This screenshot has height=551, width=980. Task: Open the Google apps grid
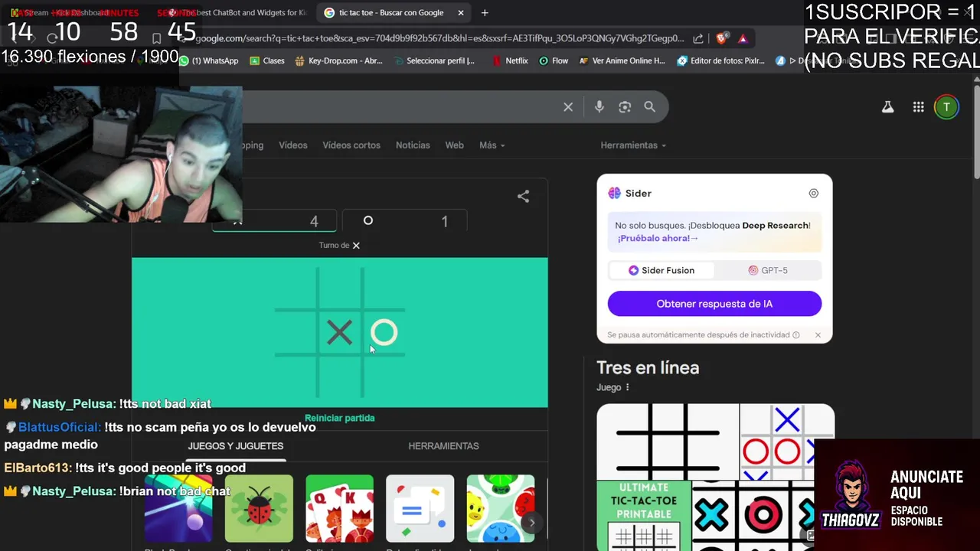[919, 107]
